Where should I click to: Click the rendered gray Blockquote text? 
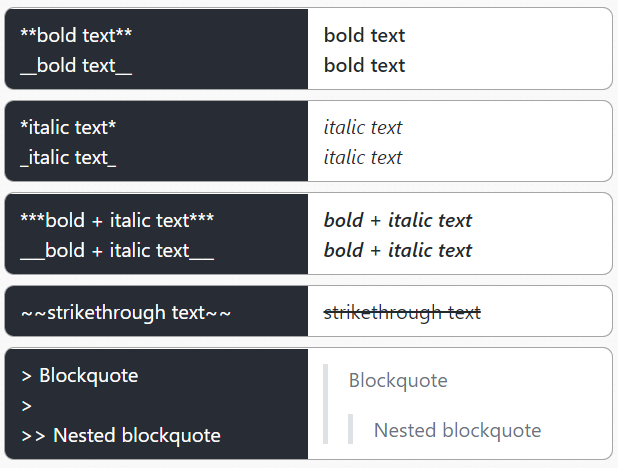(x=398, y=380)
